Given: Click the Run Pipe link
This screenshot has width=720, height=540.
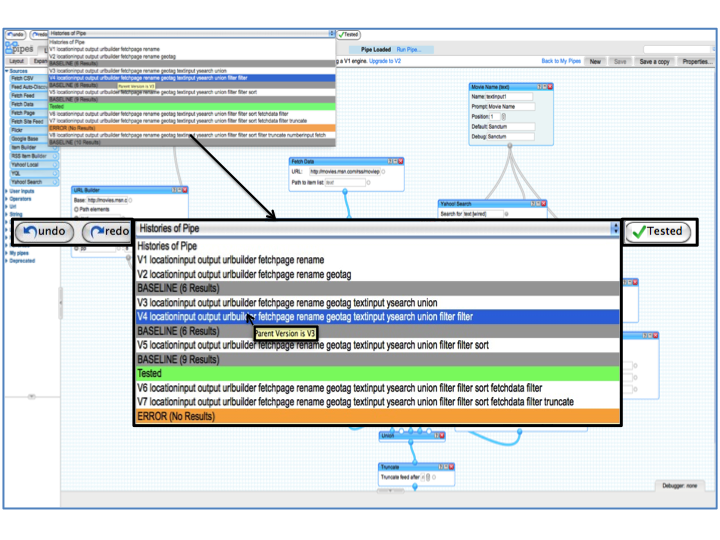Looking at the screenshot, I should tap(408, 50).
